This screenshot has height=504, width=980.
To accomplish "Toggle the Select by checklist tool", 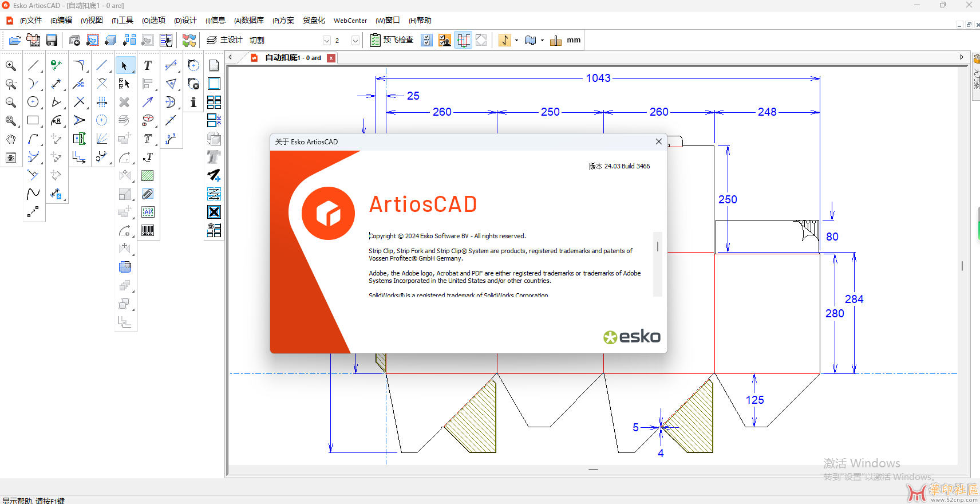I will (125, 84).
